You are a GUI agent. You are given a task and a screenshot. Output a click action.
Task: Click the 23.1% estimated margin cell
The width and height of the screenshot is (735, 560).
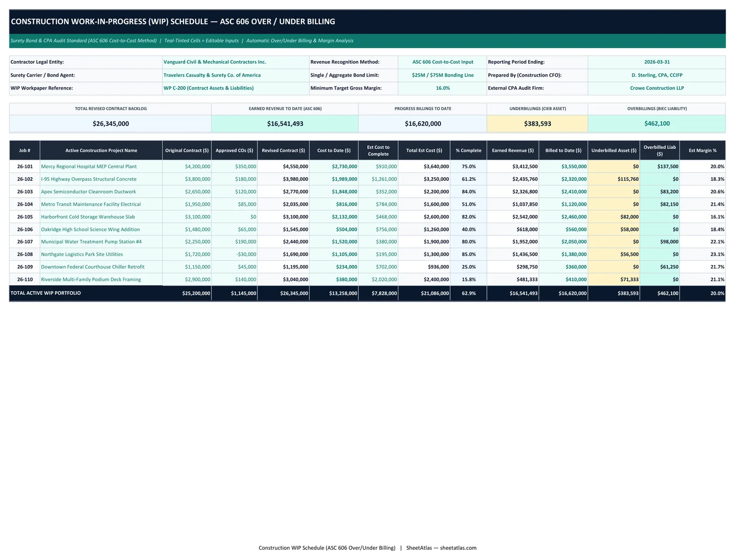702,254
